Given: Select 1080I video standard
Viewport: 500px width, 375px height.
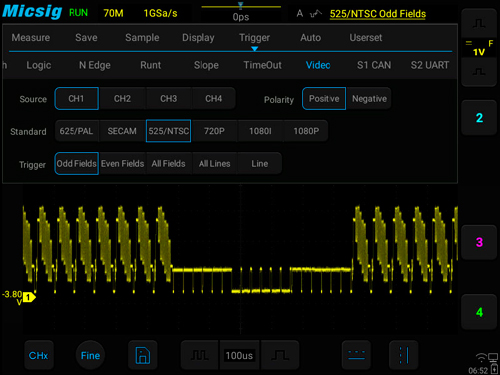Looking at the screenshot, I should [260, 131].
